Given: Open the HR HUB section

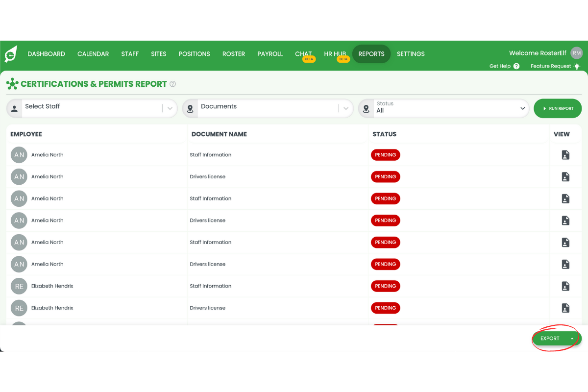Looking at the screenshot, I should coord(335,54).
